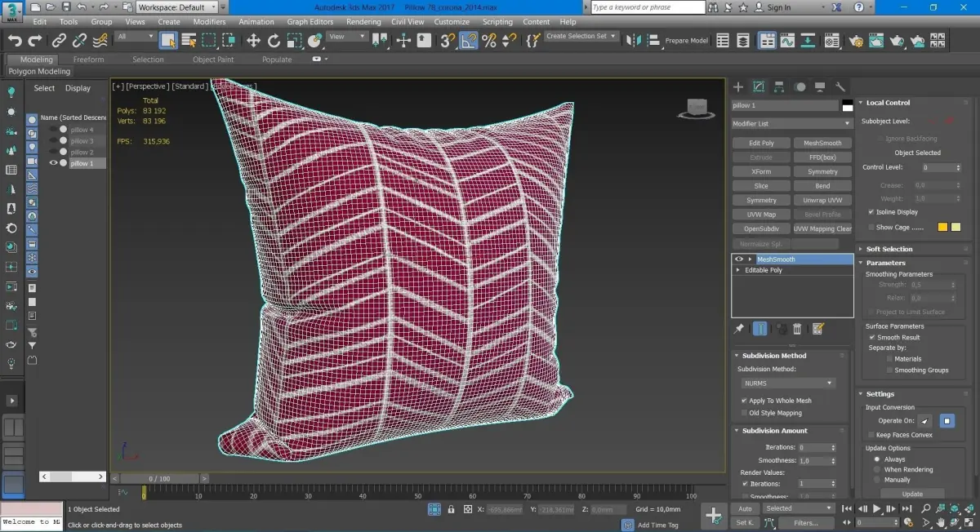Toggle Show End Result in modifier stack

[x=759, y=329]
